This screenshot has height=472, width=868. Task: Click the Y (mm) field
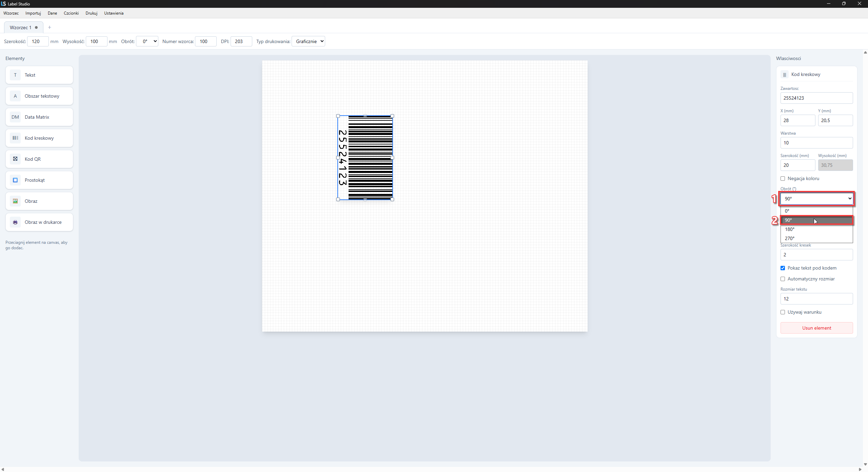tap(835, 120)
